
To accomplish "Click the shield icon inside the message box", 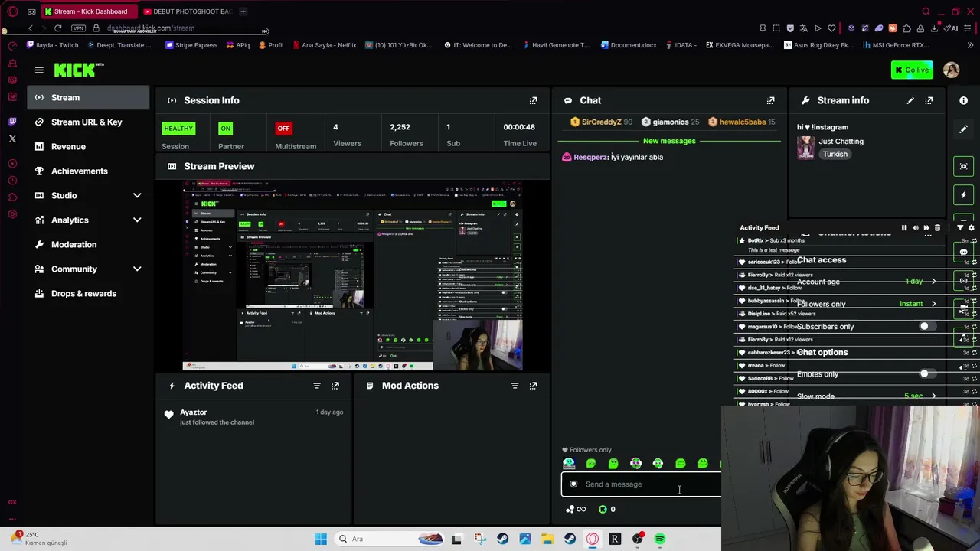I will 573,484.
